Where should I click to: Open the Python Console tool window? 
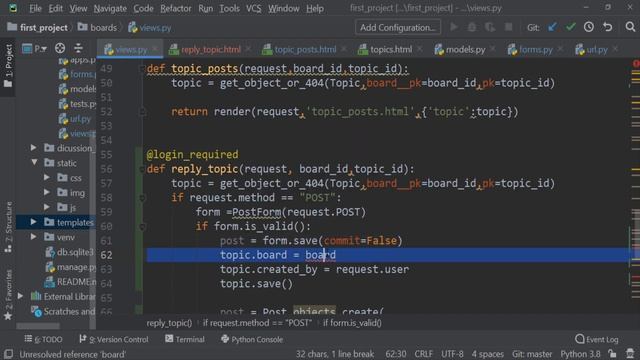tap(252, 339)
